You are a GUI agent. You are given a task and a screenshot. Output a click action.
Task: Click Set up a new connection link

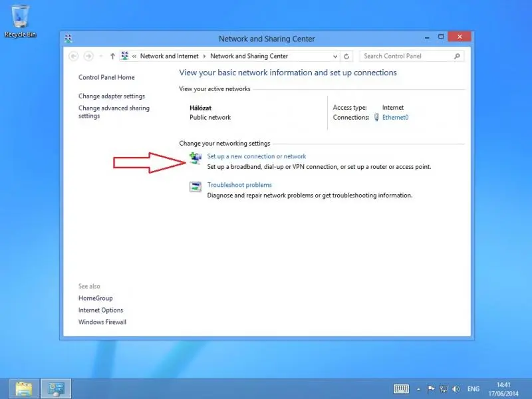click(257, 156)
